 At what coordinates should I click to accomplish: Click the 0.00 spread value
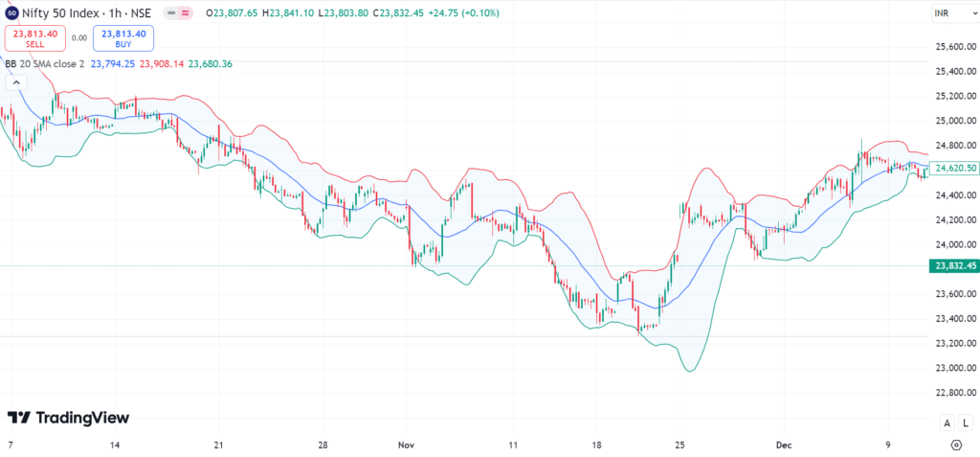pos(78,38)
